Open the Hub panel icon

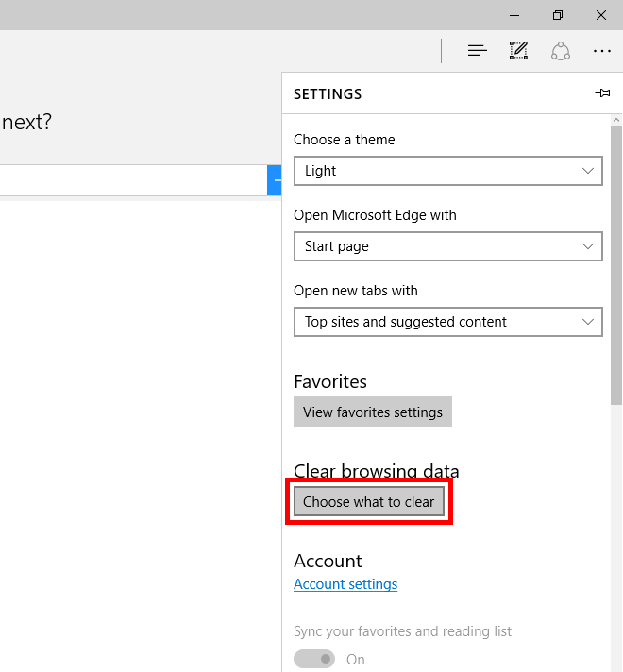478,51
